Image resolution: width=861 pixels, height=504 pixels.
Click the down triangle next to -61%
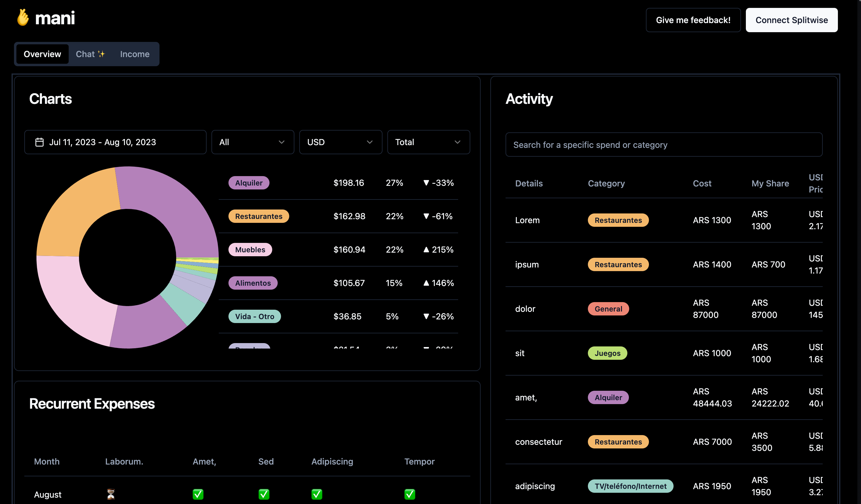pyautogui.click(x=426, y=216)
